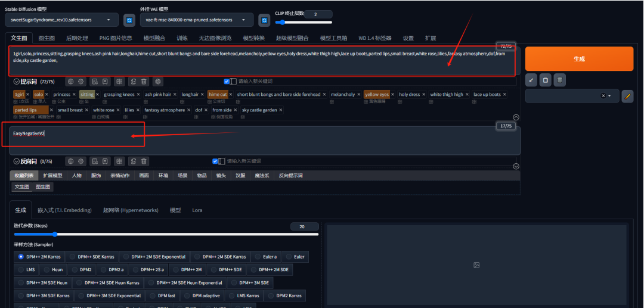Open the 超网络 (Hypernetworks) tab

point(131,210)
